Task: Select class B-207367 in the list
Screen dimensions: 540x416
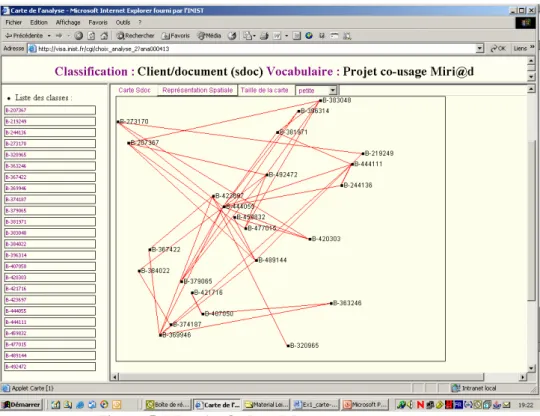Action: tap(50, 110)
